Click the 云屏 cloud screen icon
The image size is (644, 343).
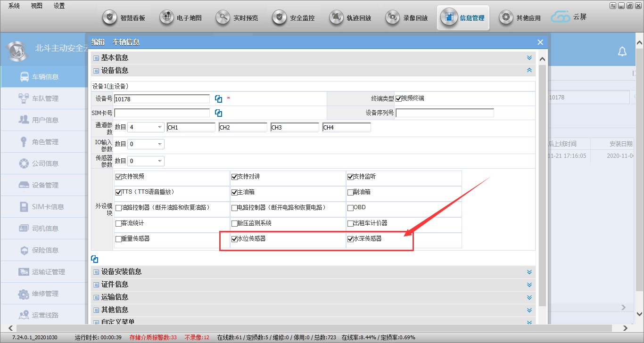click(561, 18)
